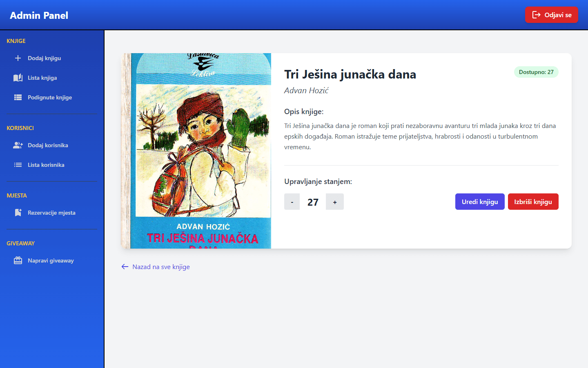Click the Admin Panel title
Viewport: 588px width, 368px height.
[39, 15]
